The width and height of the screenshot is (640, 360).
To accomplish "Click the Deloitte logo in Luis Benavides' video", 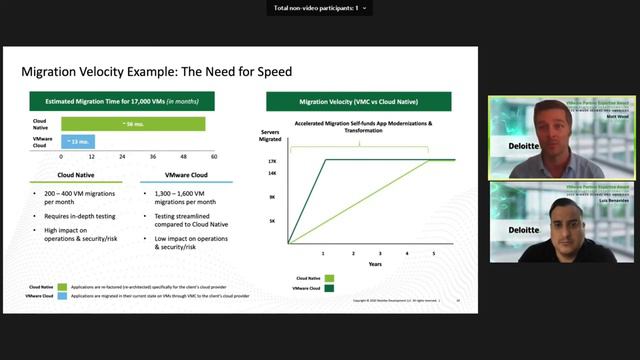I will [524, 230].
